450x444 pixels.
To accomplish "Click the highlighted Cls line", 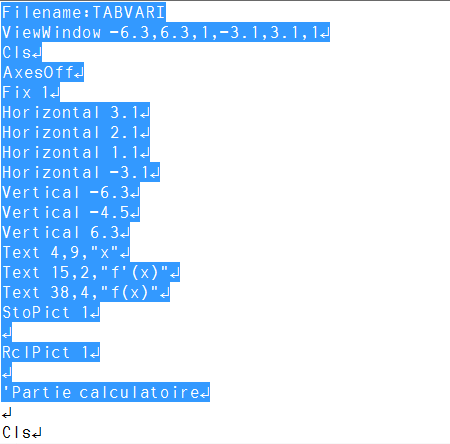I will [x=22, y=52].
